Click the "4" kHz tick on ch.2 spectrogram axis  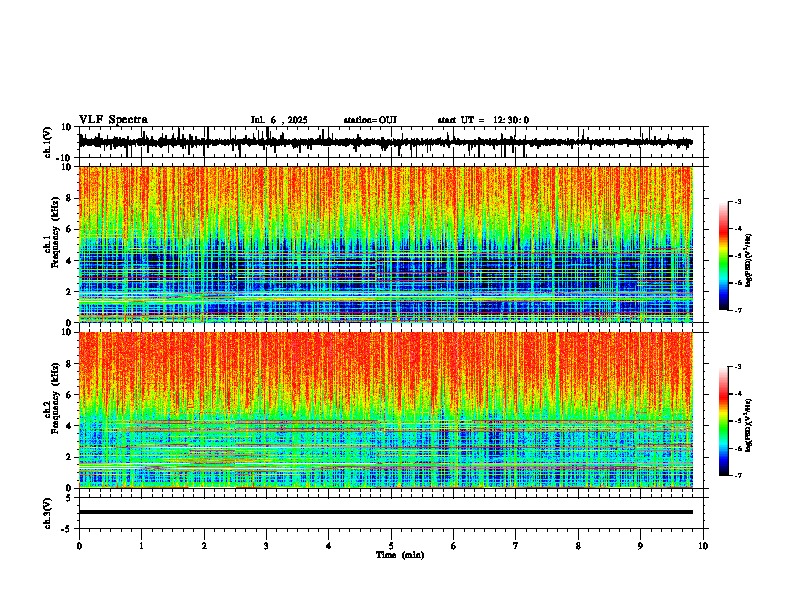pyautogui.click(x=70, y=426)
